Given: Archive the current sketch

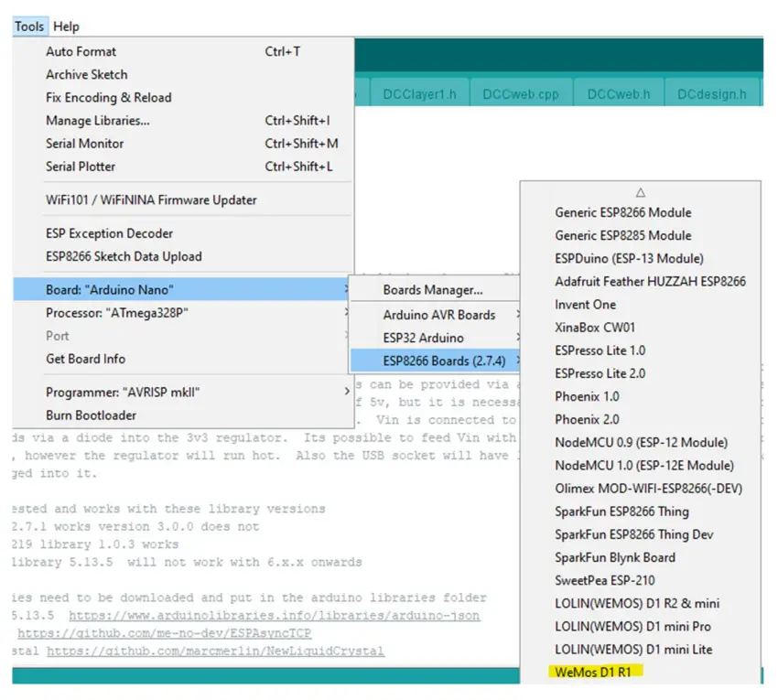Looking at the screenshot, I should (x=86, y=74).
